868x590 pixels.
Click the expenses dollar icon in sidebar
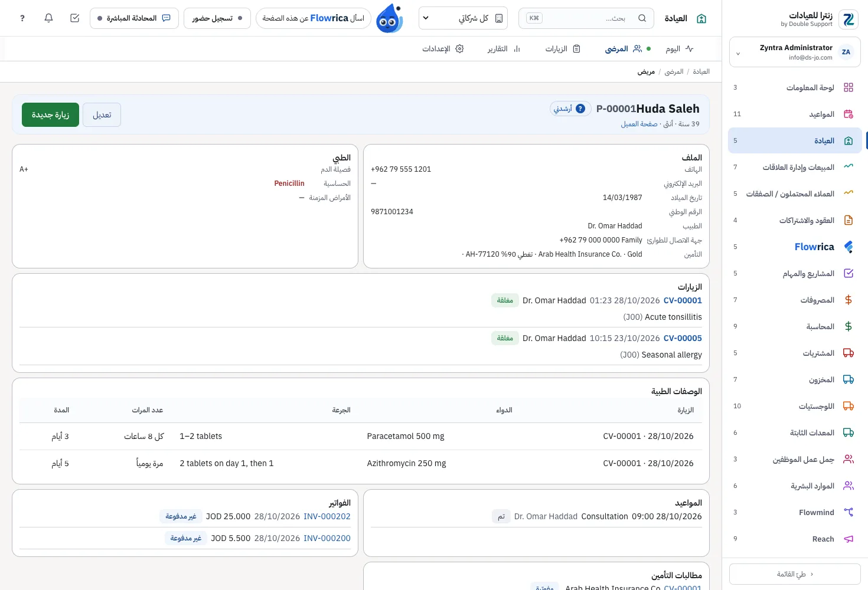(849, 300)
